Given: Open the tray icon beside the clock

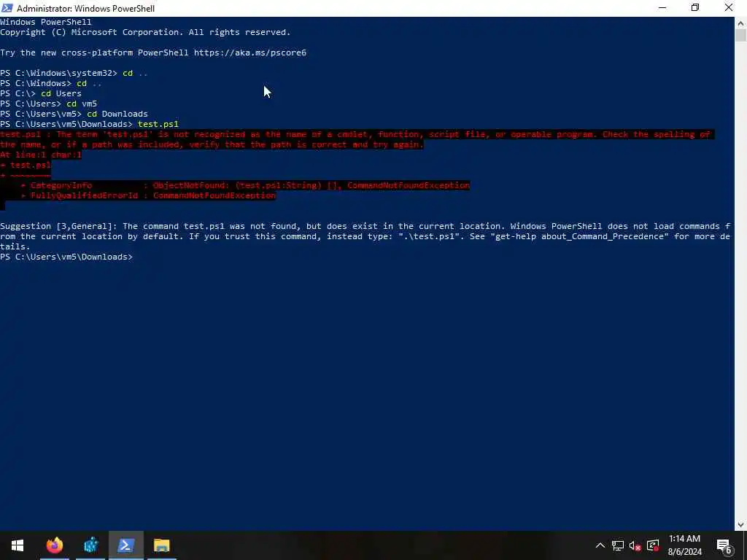Looking at the screenshot, I should click(x=653, y=545).
